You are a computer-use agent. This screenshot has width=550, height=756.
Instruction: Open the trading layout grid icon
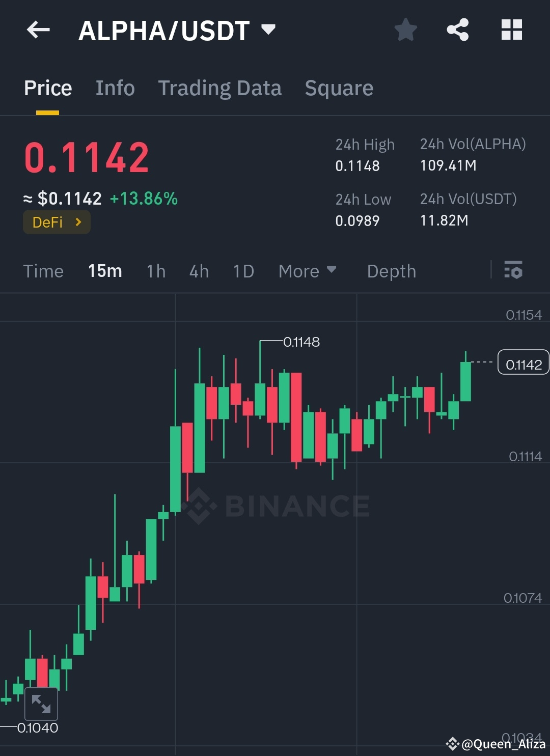point(511,30)
